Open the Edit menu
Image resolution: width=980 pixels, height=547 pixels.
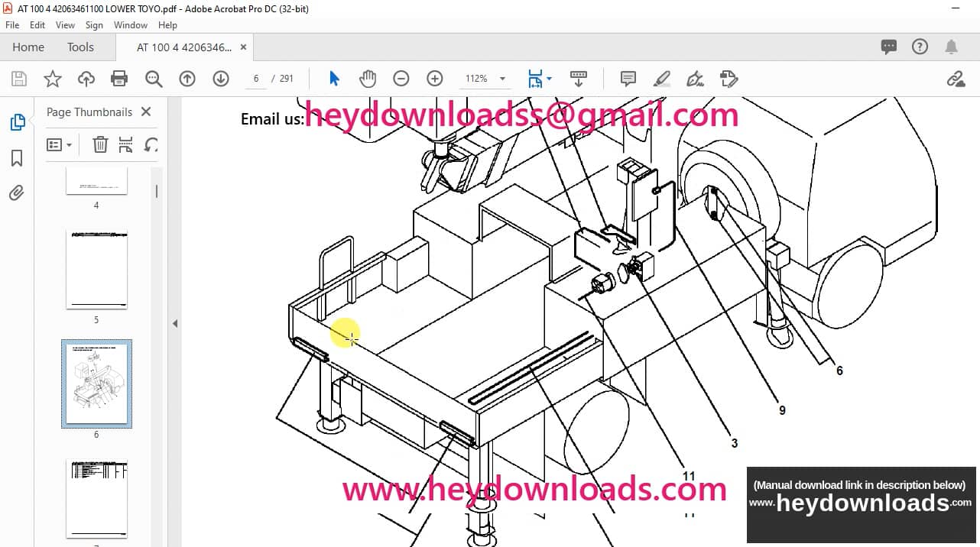point(37,25)
